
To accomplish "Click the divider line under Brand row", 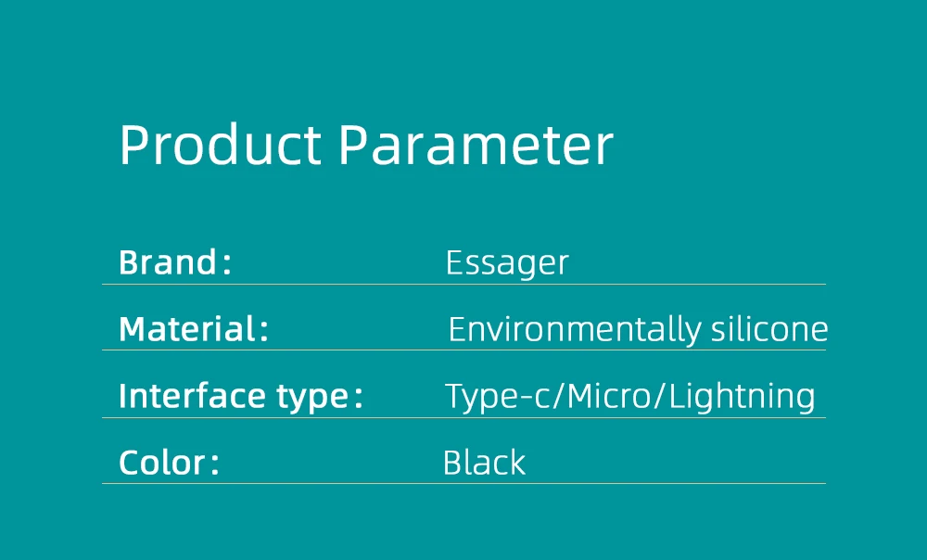I will coord(463,284).
